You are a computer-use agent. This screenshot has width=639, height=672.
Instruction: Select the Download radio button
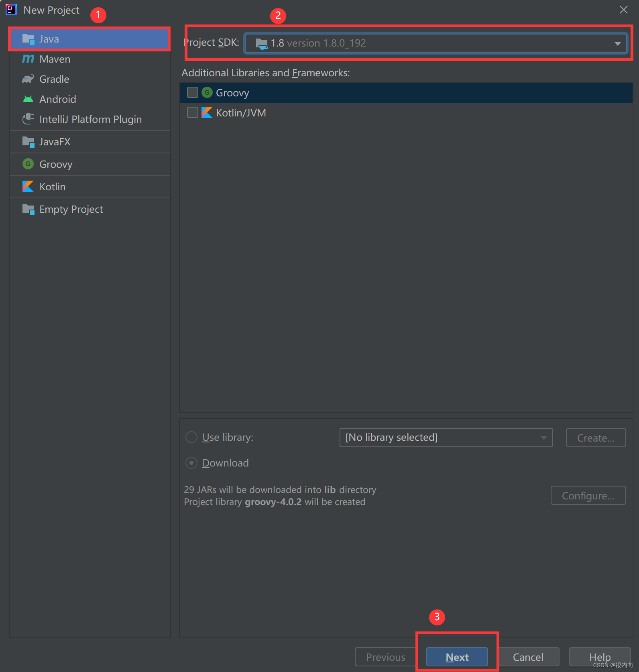[x=191, y=463]
